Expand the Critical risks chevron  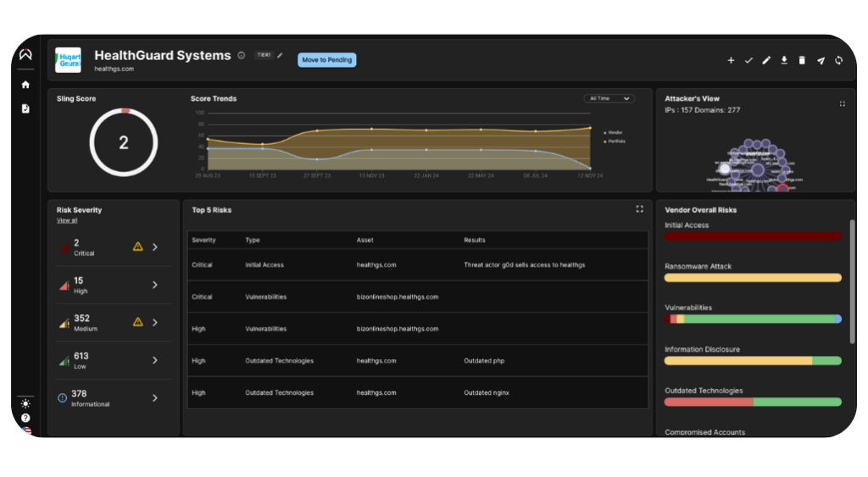click(155, 247)
